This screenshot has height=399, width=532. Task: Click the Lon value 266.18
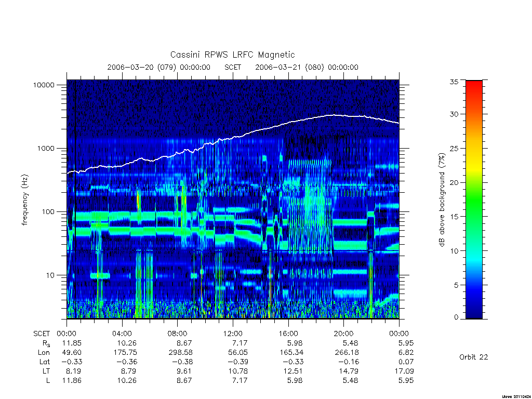pos(347,353)
